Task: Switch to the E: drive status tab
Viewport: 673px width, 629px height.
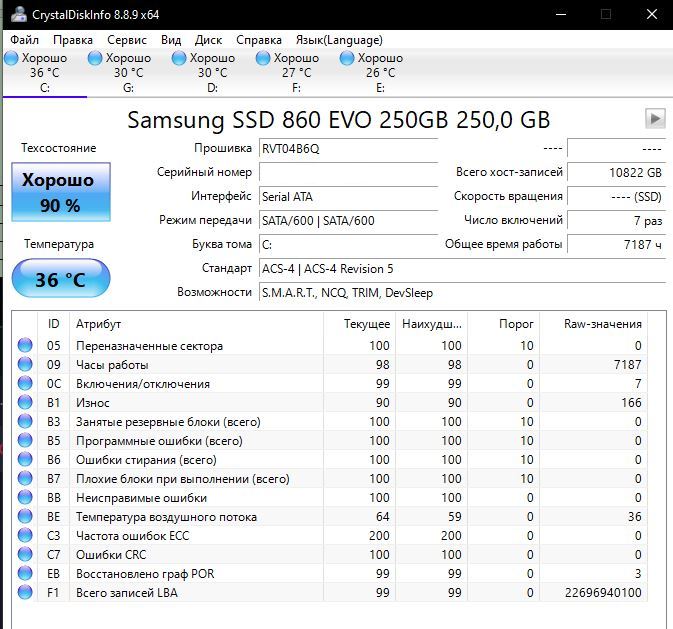Action: (380, 73)
